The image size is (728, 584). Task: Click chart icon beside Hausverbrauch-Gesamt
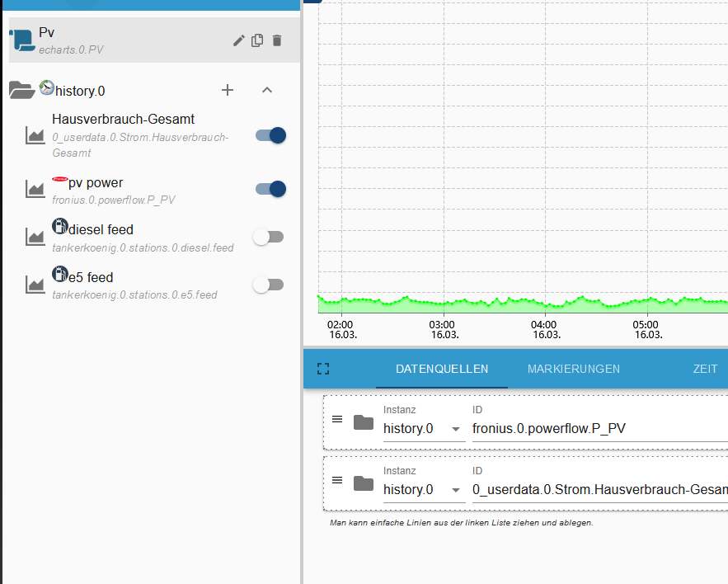click(x=35, y=135)
